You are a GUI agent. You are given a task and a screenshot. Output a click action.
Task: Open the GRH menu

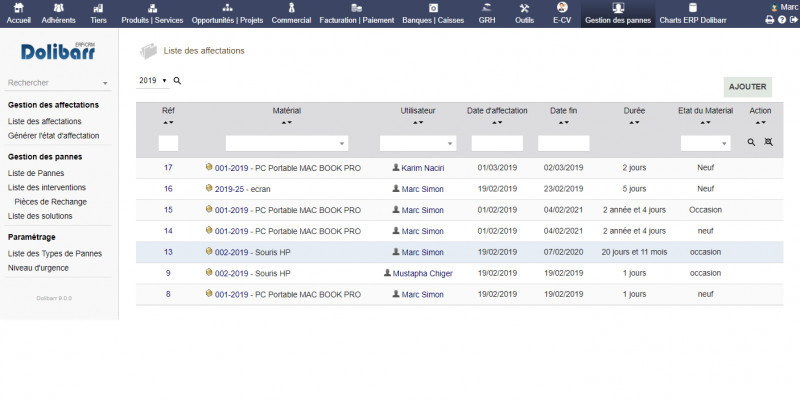click(486, 13)
